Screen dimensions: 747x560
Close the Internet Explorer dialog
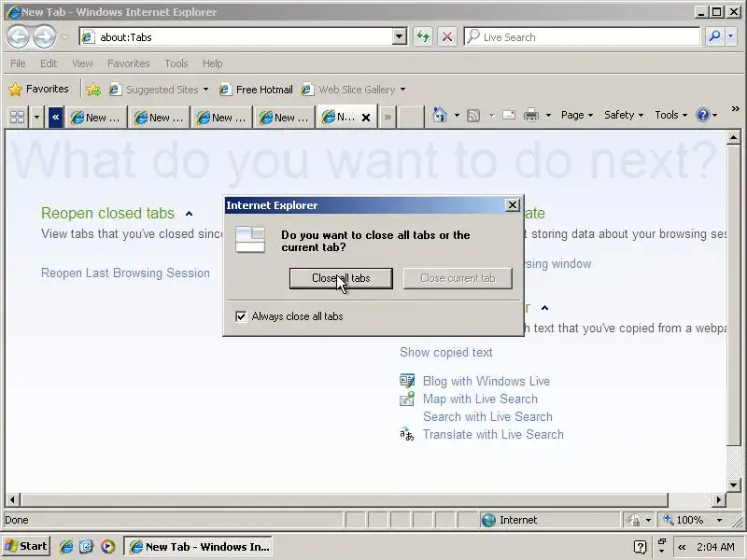[x=512, y=204]
